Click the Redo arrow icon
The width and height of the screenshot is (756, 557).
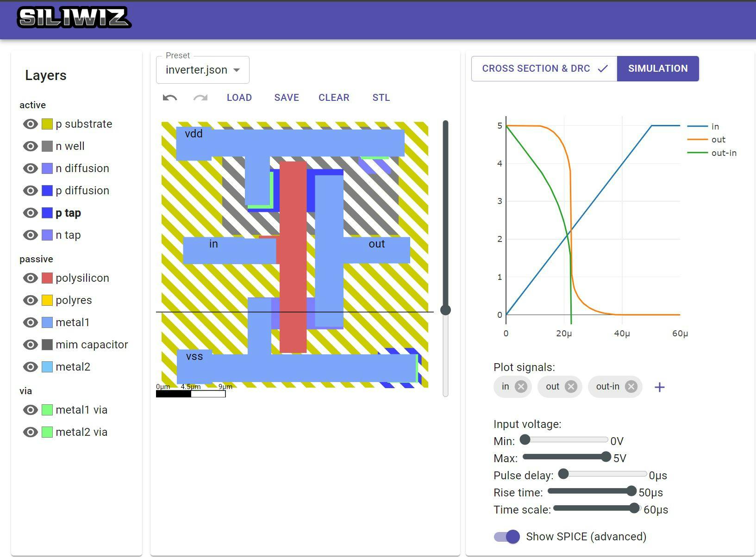[x=200, y=98]
